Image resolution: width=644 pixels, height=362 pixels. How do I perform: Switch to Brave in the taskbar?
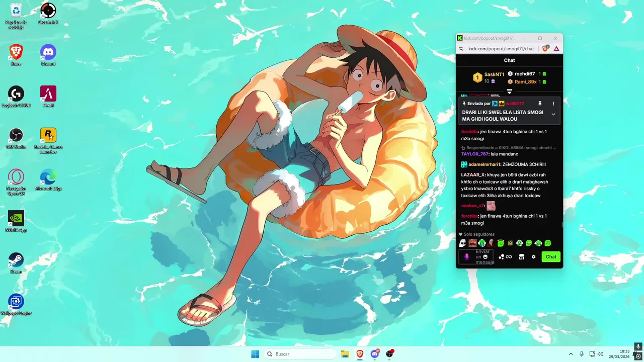click(360, 354)
